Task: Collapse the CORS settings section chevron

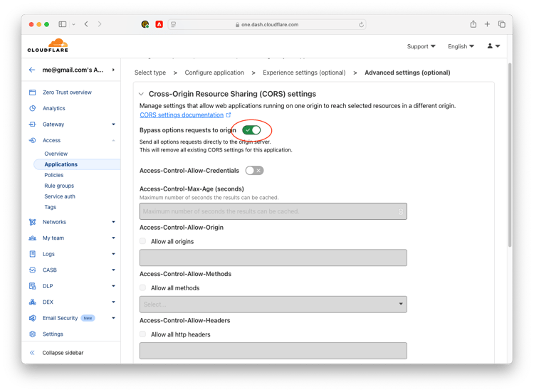Action: tap(142, 94)
